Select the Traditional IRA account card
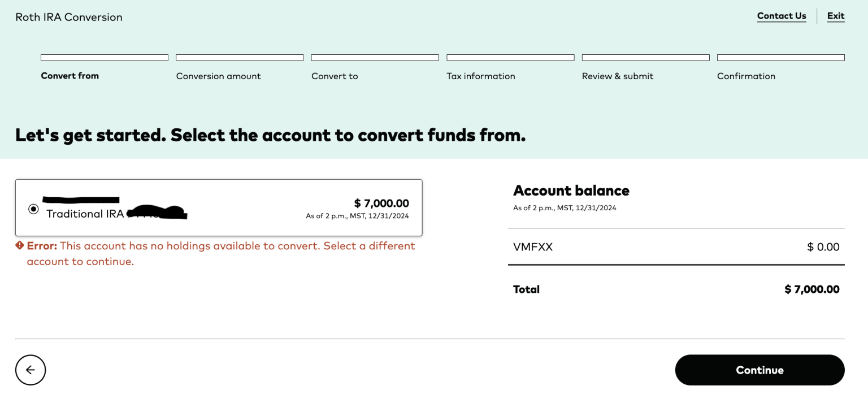The image size is (868, 403). point(219,207)
